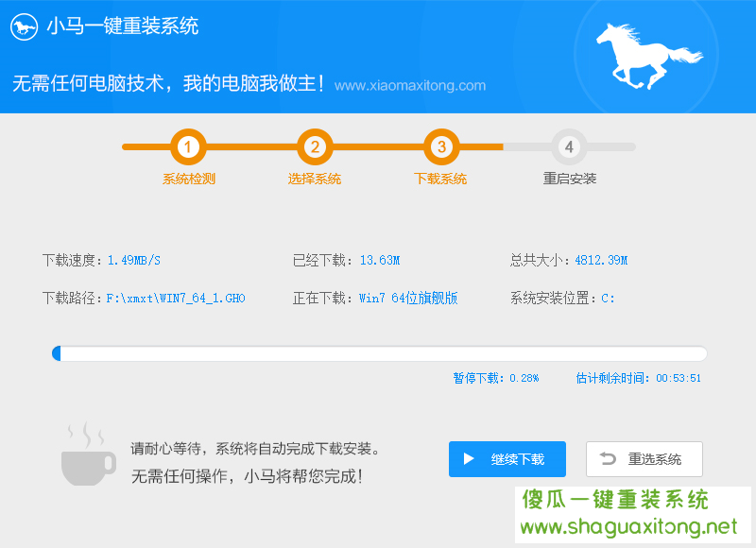Select step 3 circle 下载系统

click(441, 146)
